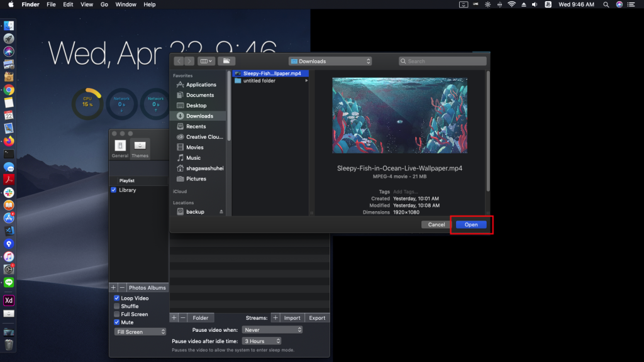The width and height of the screenshot is (644, 362).
Task: Expand the untitled folder arrow
Action: point(306,81)
